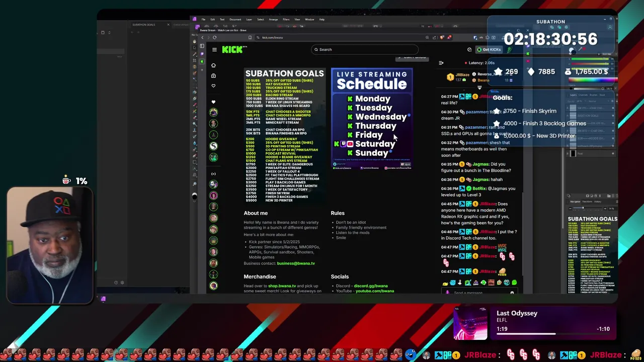The width and height of the screenshot is (644, 362).
Task: Open Affinity Filters menu
Action: (x=286, y=19)
